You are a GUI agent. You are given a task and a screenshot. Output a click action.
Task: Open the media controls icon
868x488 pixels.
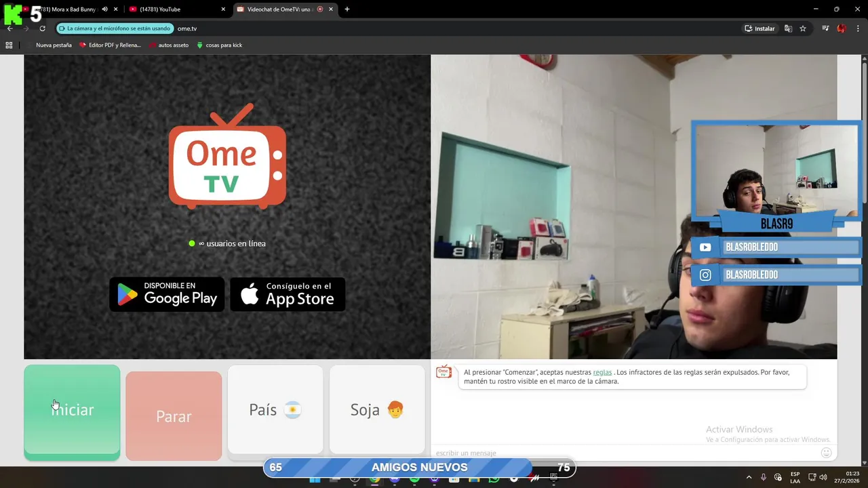(x=825, y=28)
